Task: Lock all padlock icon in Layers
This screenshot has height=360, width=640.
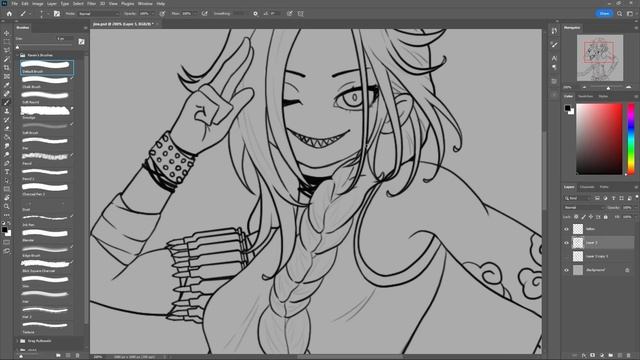Action: [x=606, y=217]
